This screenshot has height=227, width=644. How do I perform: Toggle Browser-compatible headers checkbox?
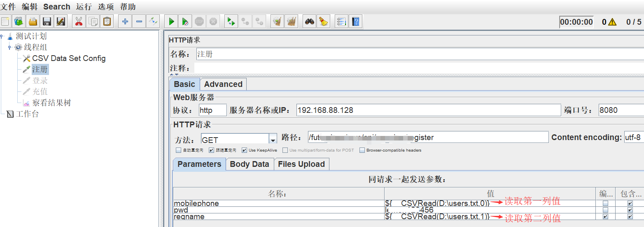tap(362, 150)
